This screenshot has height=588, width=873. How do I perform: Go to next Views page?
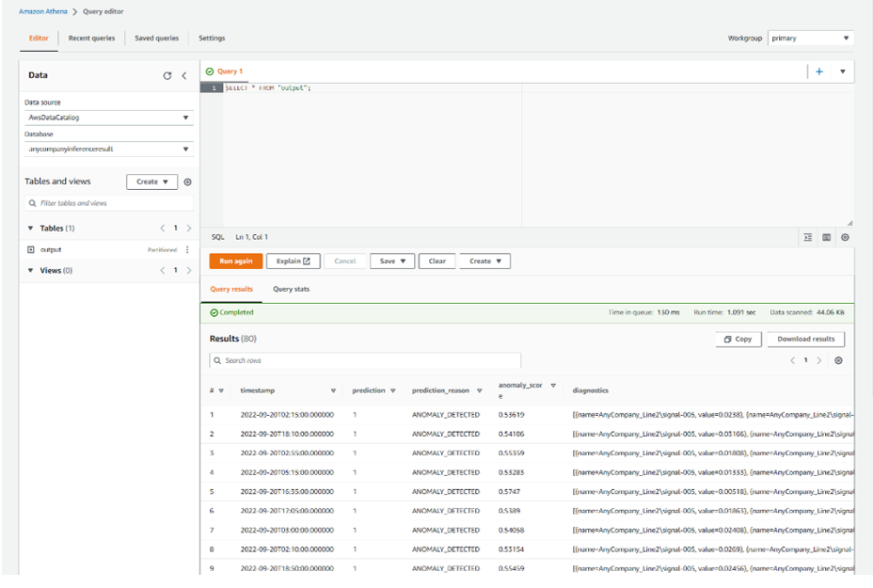[189, 271]
